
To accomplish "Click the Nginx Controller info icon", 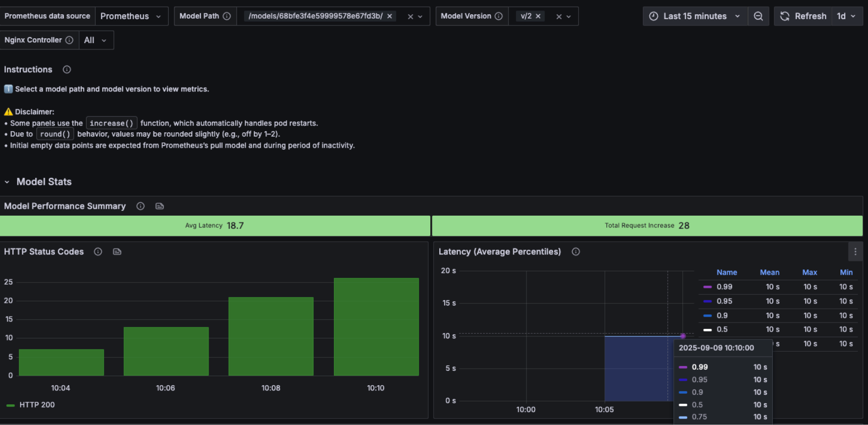I will tap(69, 40).
